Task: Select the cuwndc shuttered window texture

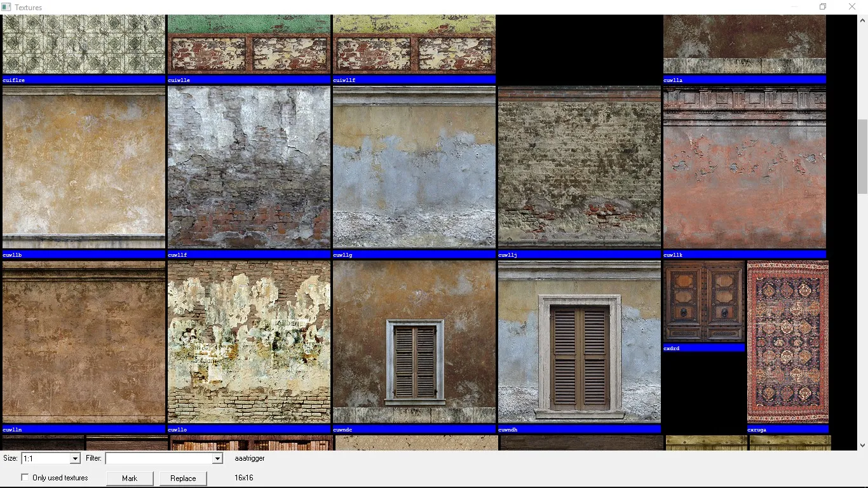Action: click(x=414, y=342)
